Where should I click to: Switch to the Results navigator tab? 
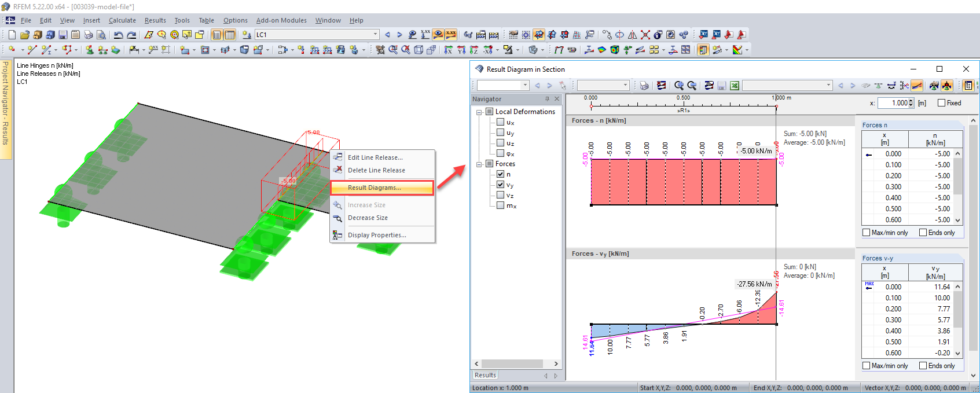pos(486,375)
